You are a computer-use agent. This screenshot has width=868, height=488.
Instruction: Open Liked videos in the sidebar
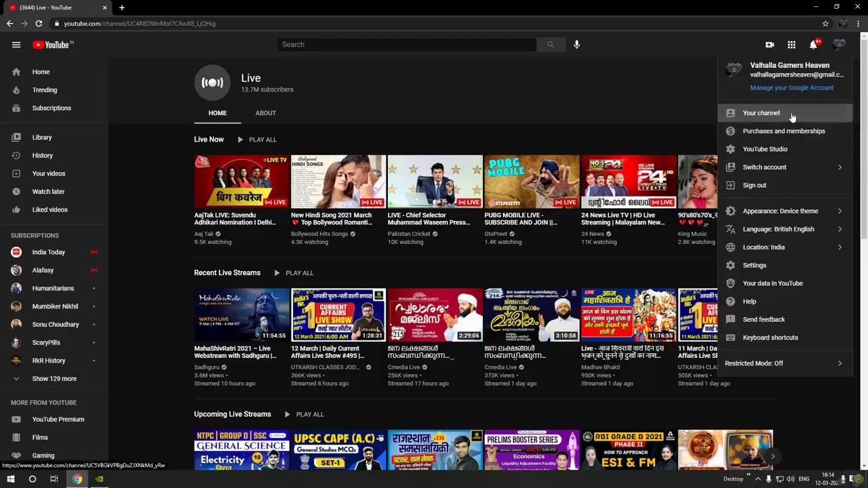(x=54, y=209)
